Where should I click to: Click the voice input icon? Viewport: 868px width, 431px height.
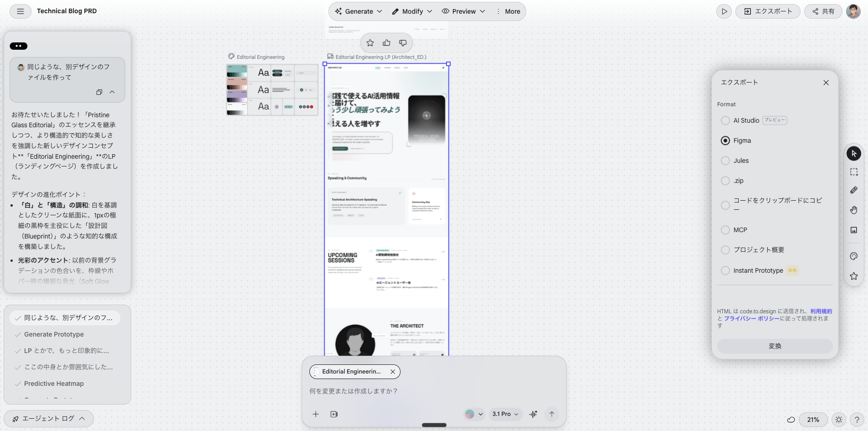(x=533, y=414)
